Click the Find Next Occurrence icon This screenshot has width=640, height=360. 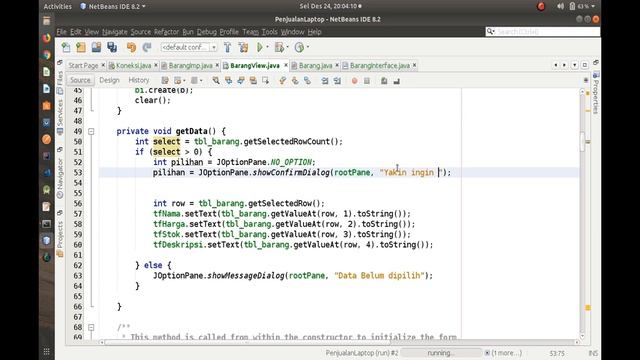(x=241, y=80)
